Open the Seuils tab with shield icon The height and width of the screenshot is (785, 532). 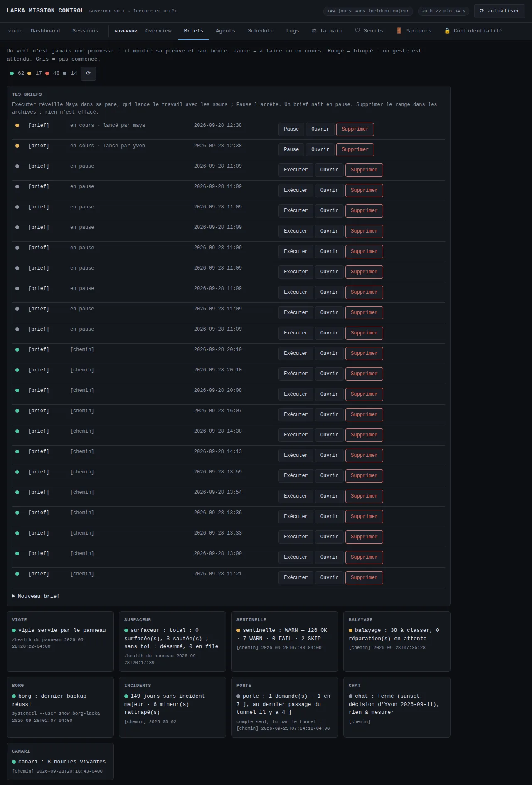click(x=369, y=31)
